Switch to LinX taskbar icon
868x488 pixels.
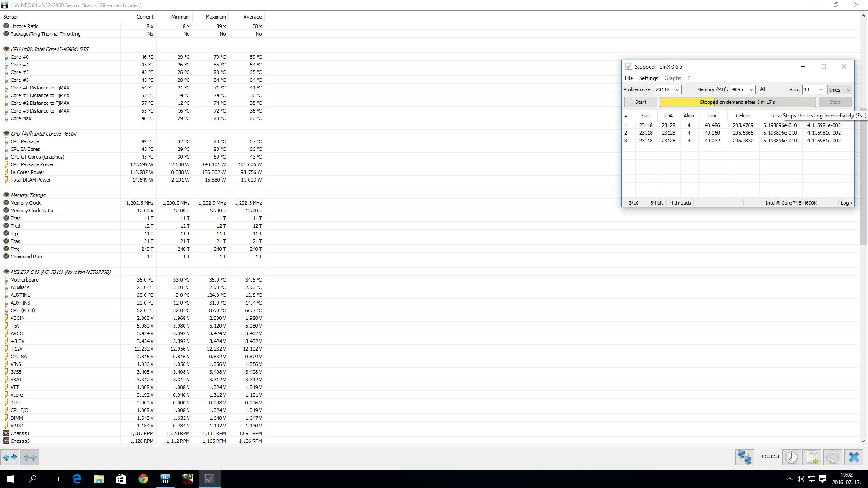(209, 479)
